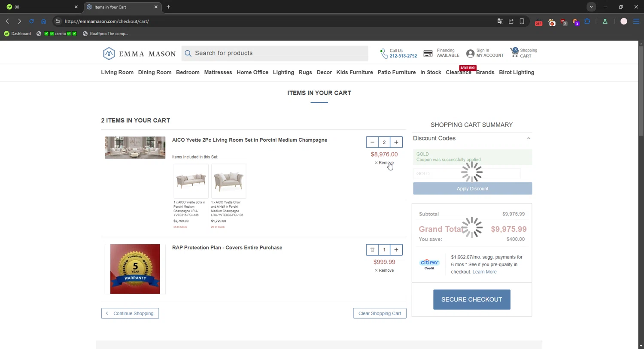Increase AICO Yvette set quantity

click(x=396, y=142)
